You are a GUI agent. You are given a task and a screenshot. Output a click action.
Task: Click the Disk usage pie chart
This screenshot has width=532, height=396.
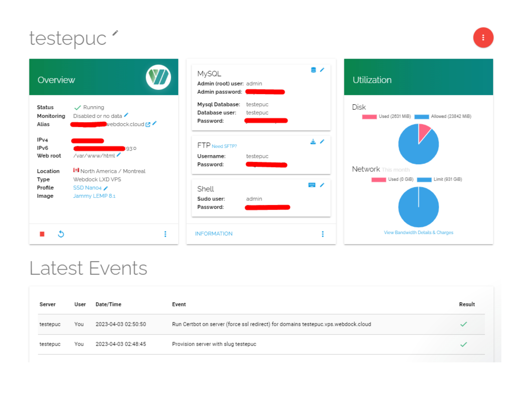(x=418, y=144)
